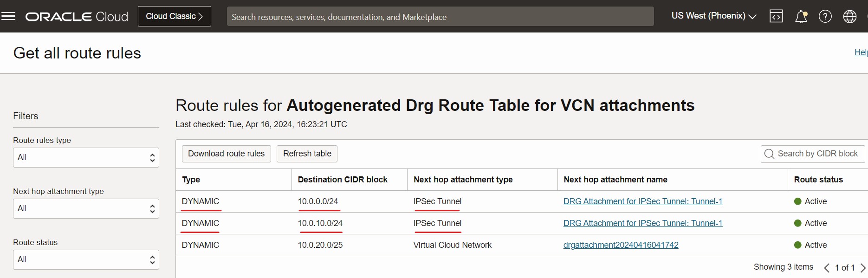Open the Route rules type dropdown

coord(86,158)
